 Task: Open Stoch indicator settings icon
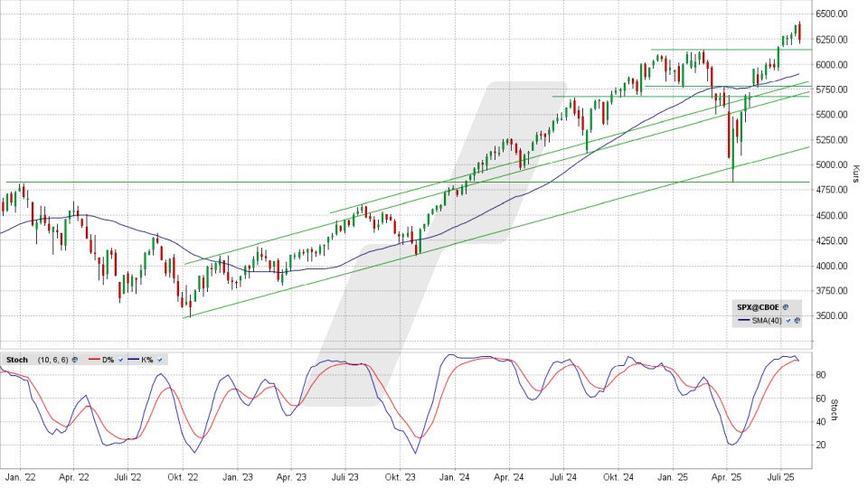pos(75,360)
